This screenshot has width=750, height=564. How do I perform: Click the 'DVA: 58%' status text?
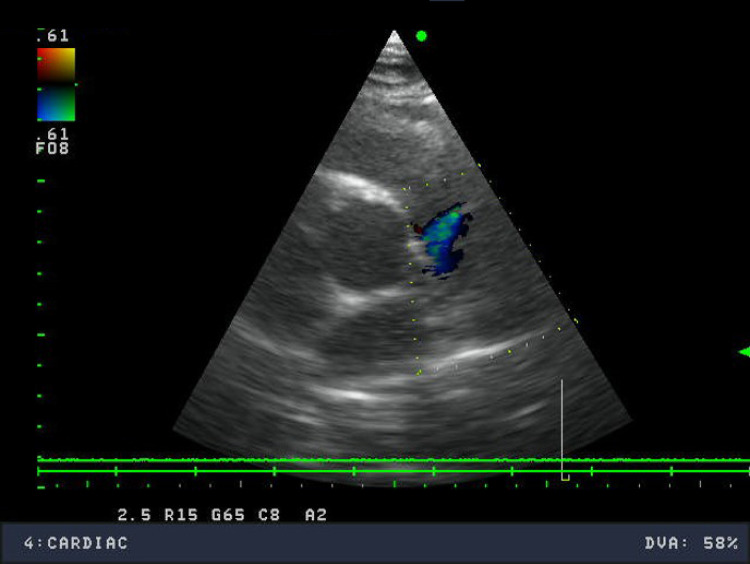tap(691, 543)
